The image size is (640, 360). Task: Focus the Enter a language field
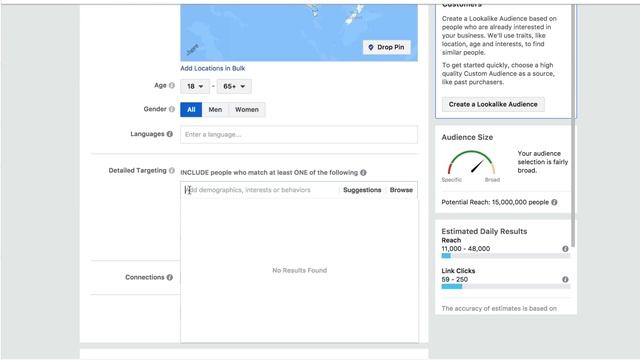coord(299,135)
